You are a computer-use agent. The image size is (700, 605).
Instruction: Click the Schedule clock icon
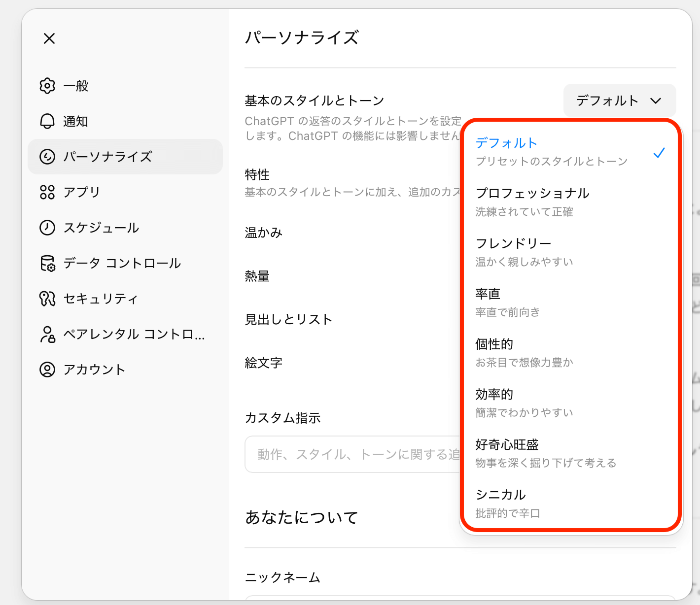click(47, 228)
